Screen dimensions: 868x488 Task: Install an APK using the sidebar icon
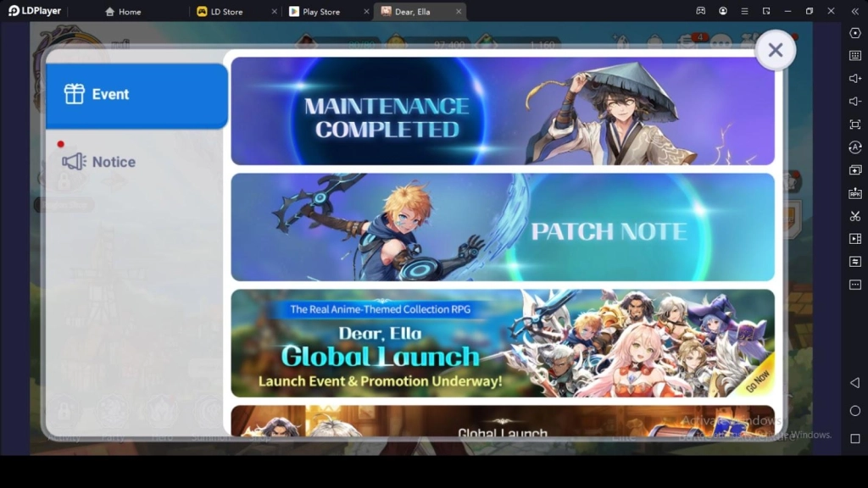pyautogui.click(x=854, y=193)
